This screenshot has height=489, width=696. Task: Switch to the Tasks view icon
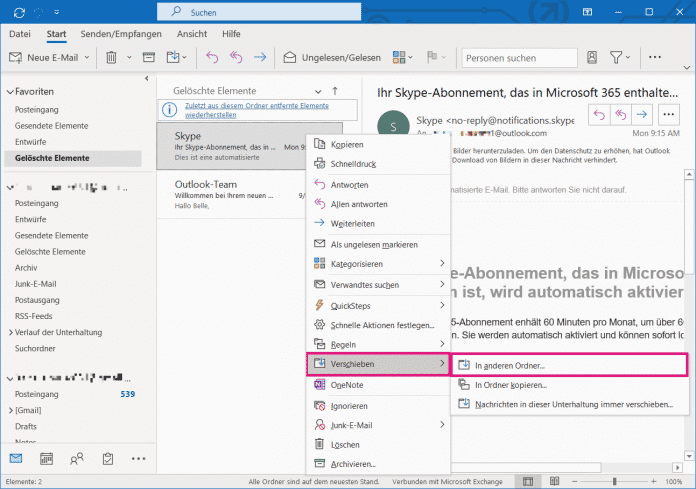point(108,458)
